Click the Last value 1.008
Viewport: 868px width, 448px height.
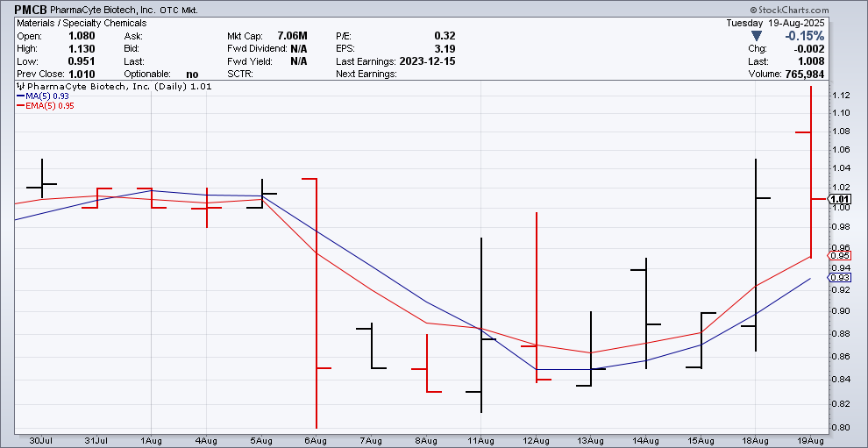click(812, 61)
